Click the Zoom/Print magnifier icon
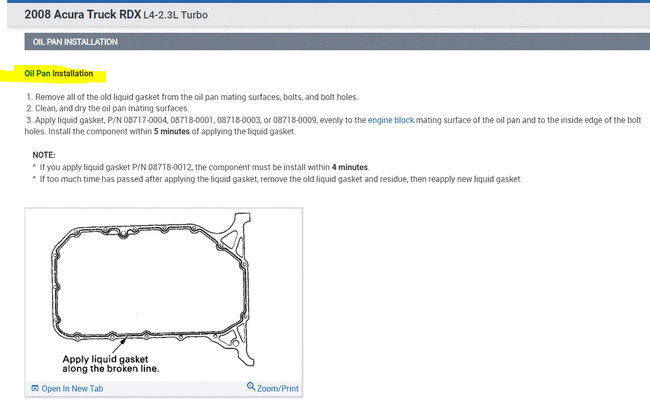The width and height of the screenshot is (650, 411). click(251, 387)
